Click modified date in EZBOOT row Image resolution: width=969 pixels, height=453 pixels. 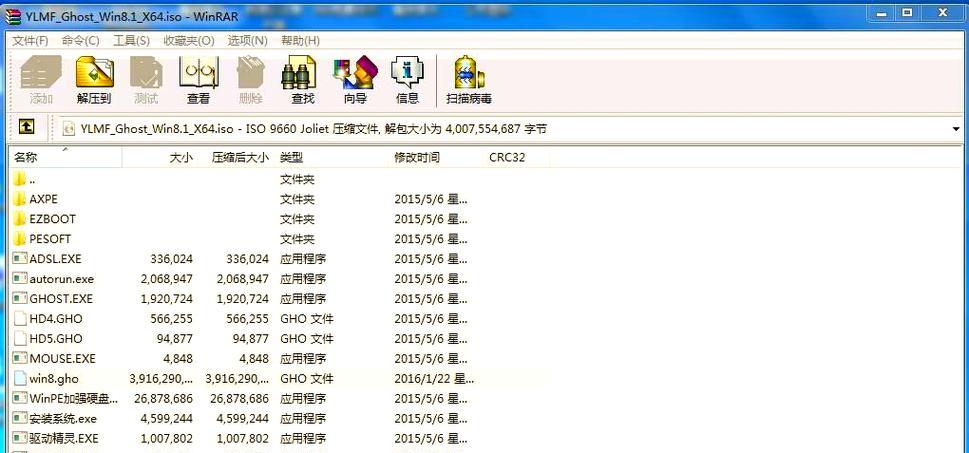(x=431, y=219)
